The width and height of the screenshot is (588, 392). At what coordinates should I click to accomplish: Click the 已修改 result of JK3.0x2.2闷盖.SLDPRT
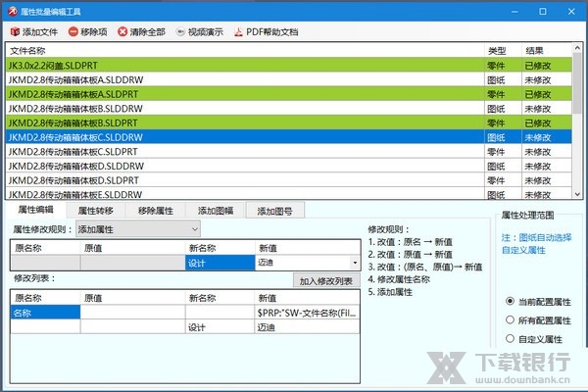pyautogui.click(x=547, y=66)
